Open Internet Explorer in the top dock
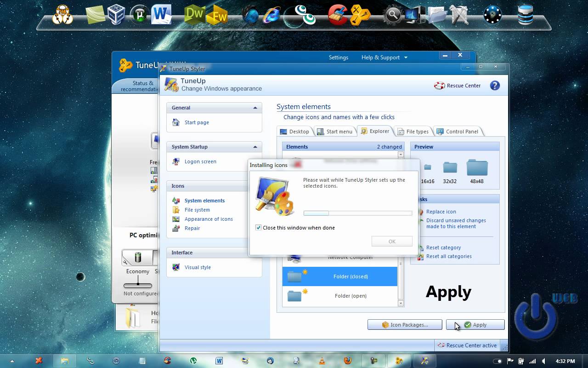The width and height of the screenshot is (588, 368). coord(272,15)
